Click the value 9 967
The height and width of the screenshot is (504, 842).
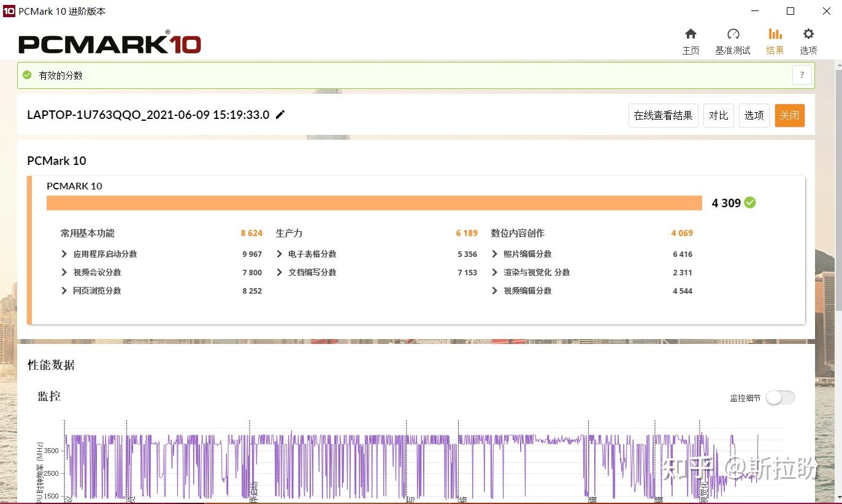[252, 254]
